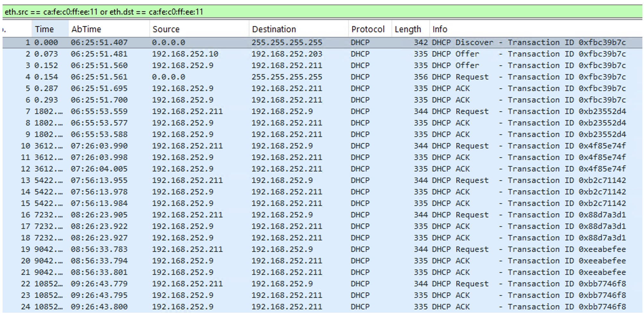Image resolution: width=644 pixels, height=315 pixels.
Task: Select packet 16 Request ID 0x88d7a3d1
Action: tap(322, 215)
